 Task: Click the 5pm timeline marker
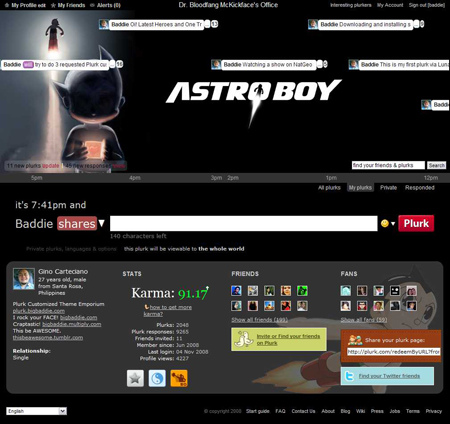[x=37, y=178]
